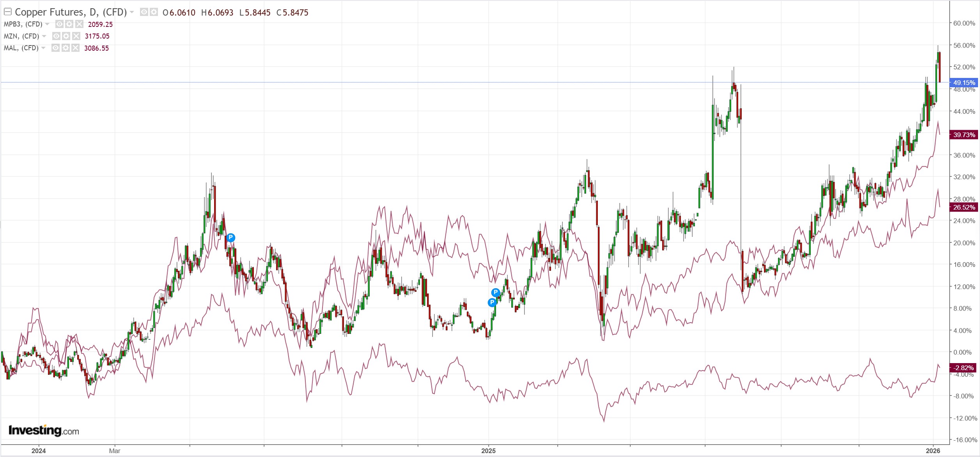Viewport: 980px width, 457px height.
Task: Toggle Copper Futures series visibility eye
Action: click(x=144, y=12)
